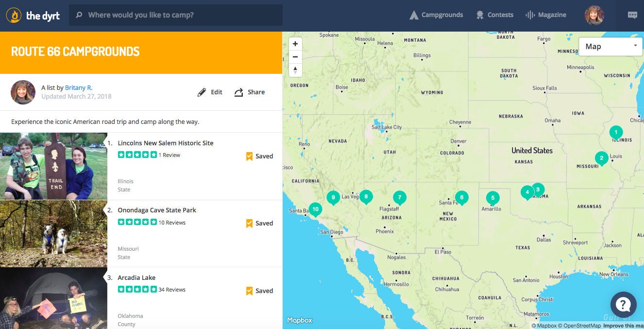The height and width of the screenshot is (329, 644).
Task: Select map pin 5 near Amarillo
Action: 492,198
